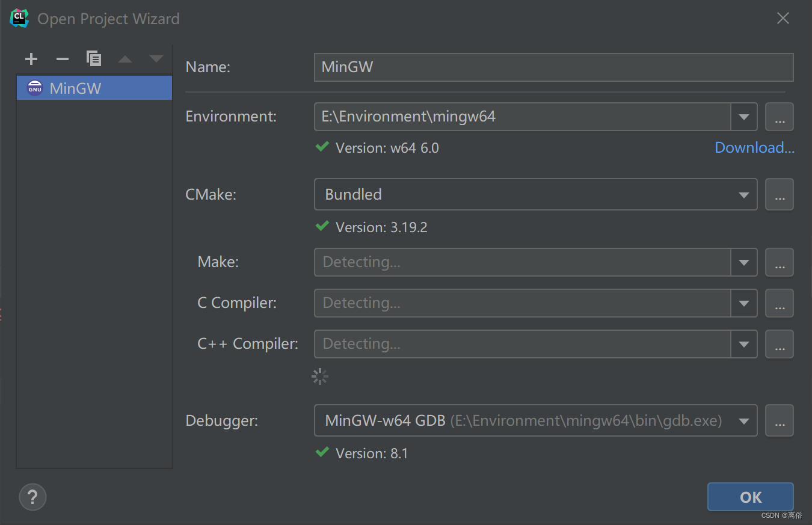Browse for Environment folder
812x525 pixels.
(780, 117)
